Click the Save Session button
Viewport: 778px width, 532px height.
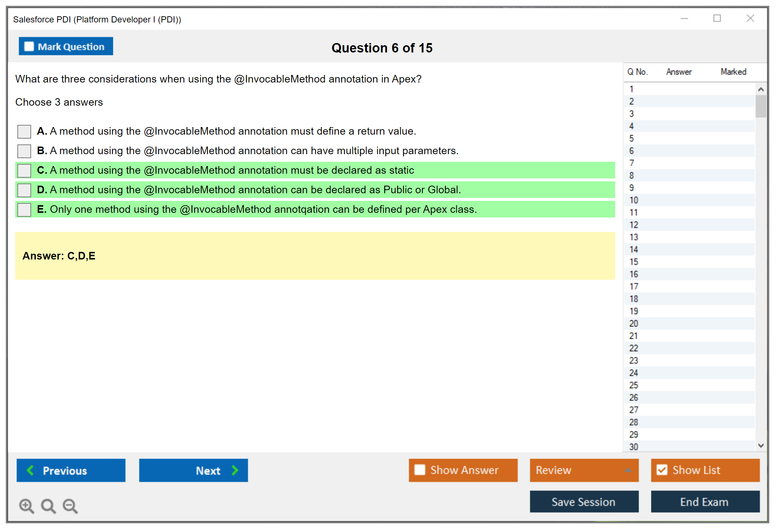point(584,502)
